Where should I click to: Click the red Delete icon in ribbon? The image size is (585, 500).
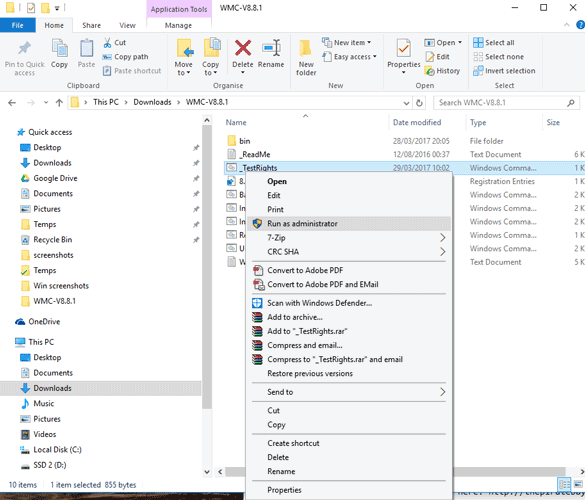[x=243, y=48]
